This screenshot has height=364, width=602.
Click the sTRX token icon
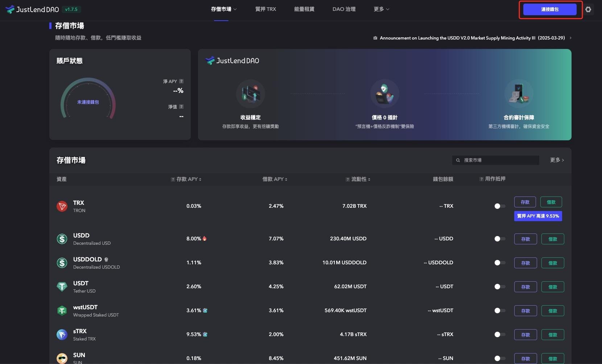62,335
